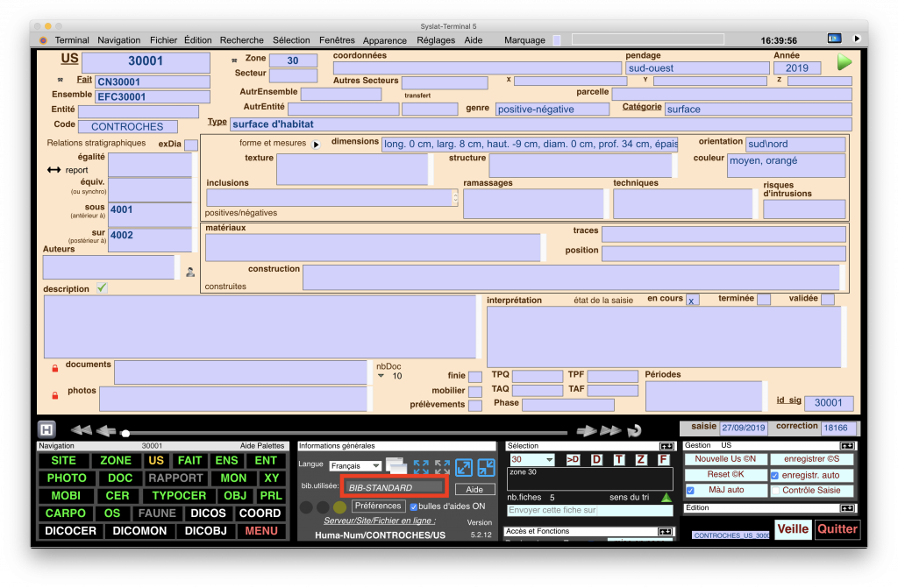This screenshot has width=898, height=588.
Task: Click the green checkmark next to description
Action: 102,287
